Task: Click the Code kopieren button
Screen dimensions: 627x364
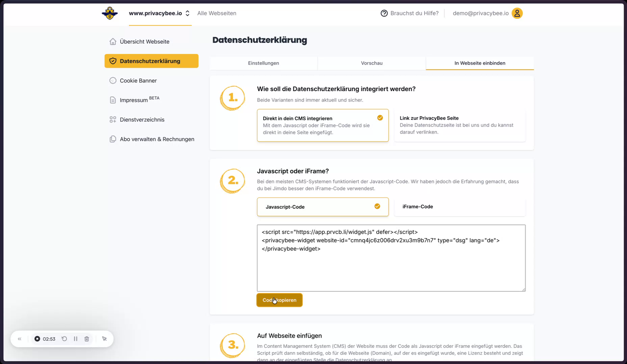Action: point(279,300)
